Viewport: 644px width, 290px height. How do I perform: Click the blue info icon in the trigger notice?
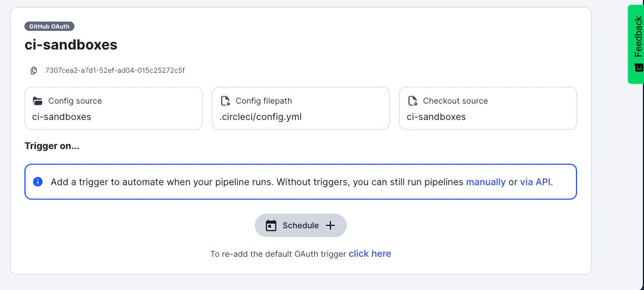[x=38, y=182]
